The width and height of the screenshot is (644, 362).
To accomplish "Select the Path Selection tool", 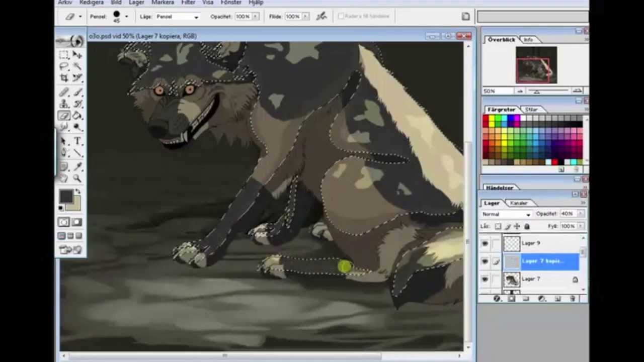I will [64, 142].
